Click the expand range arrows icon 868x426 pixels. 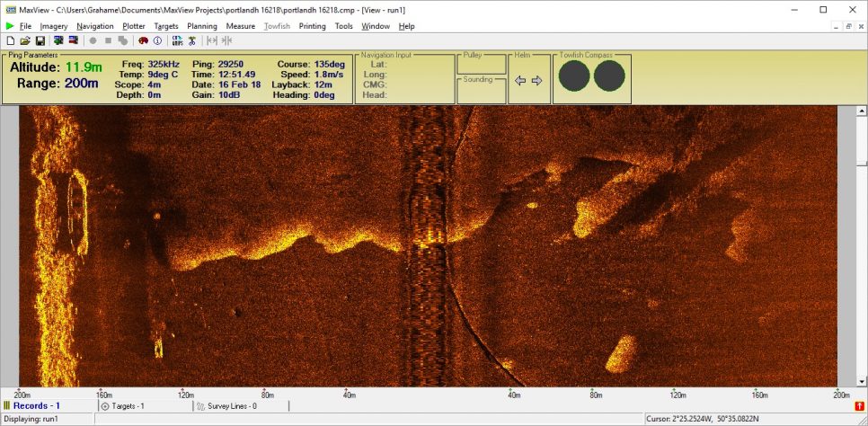[x=211, y=40]
